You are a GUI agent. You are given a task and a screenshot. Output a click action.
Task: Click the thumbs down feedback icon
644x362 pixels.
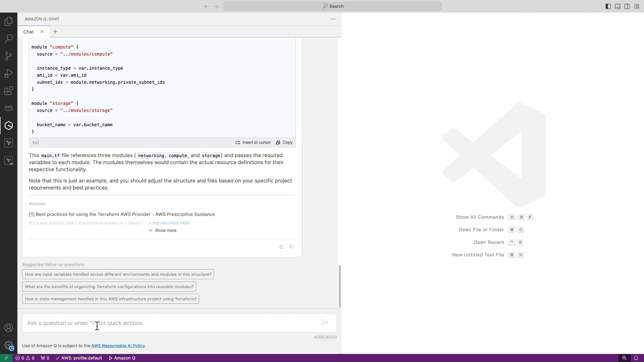pyautogui.click(x=291, y=247)
